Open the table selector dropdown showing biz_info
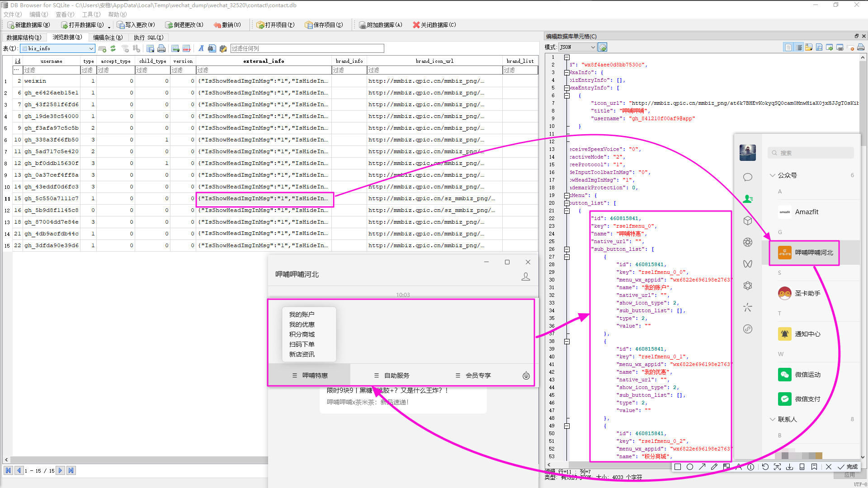The width and height of the screenshot is (868, 488). coord(58,48)
